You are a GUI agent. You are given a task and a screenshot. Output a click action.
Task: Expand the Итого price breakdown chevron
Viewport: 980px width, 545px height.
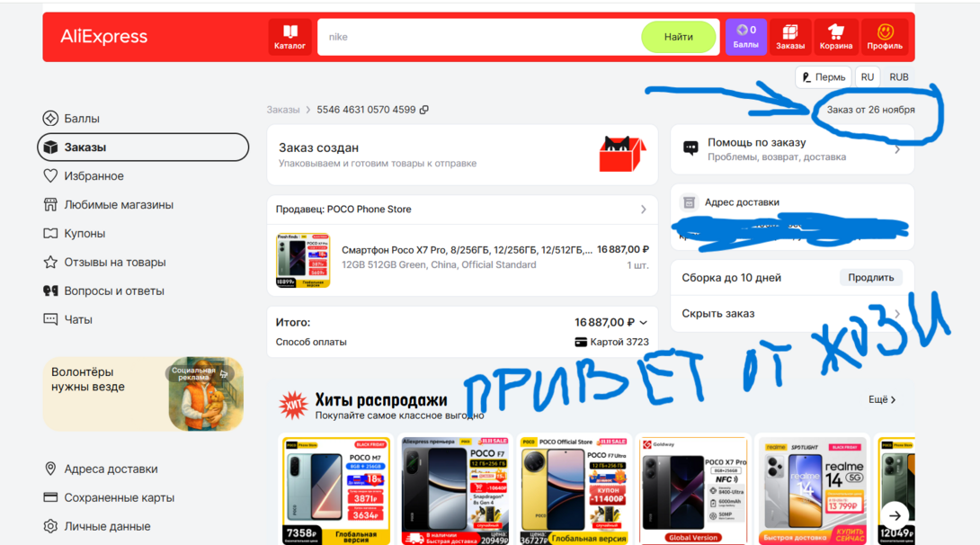coord(644,323)
